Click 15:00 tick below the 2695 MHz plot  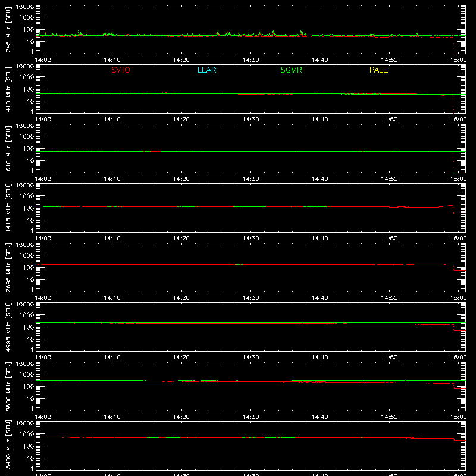click(458, 298)
